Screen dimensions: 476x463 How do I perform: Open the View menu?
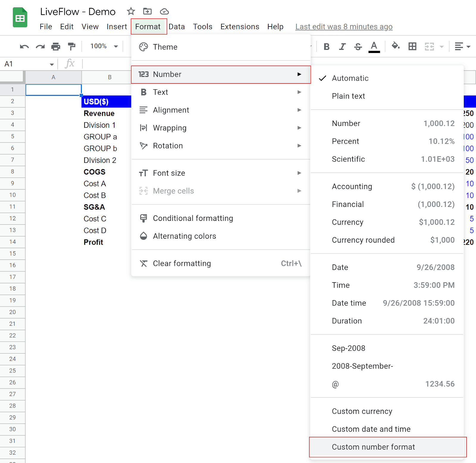tap(90, 27)
